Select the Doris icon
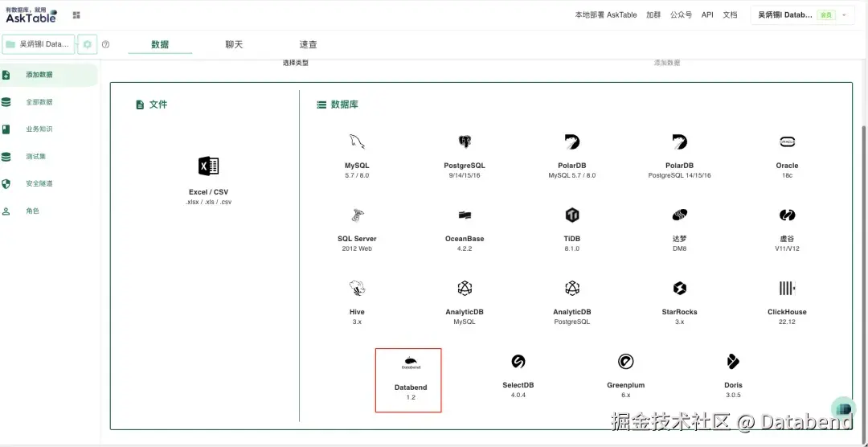Viewport: 868px width, 447px height. 733,362
